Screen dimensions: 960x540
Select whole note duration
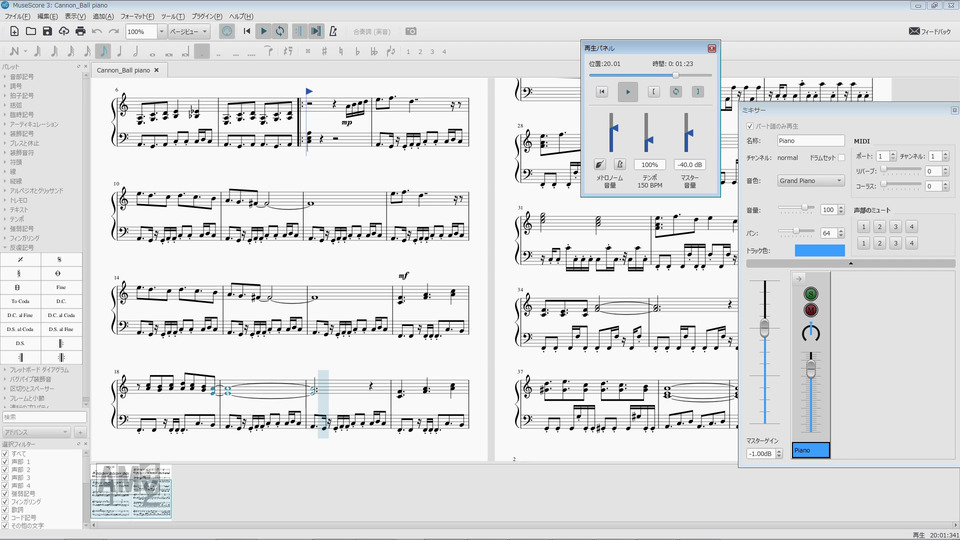tap(152, 53)
